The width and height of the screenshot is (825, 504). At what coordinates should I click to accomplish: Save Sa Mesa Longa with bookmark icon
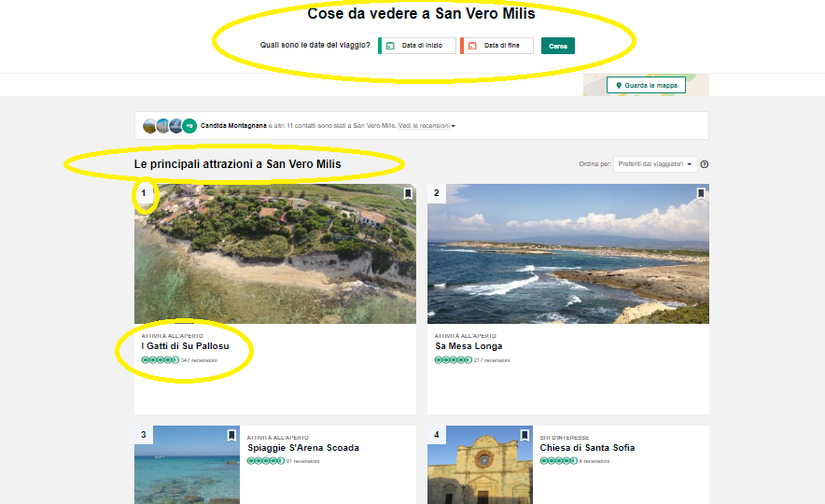(x=700, y=194)
